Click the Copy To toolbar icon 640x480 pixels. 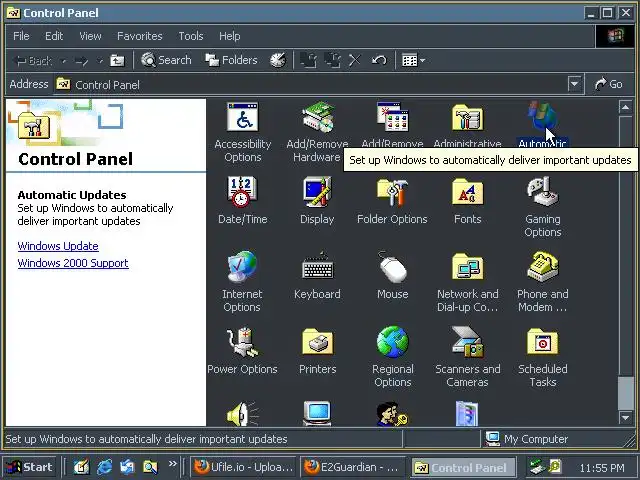(333, 60)
